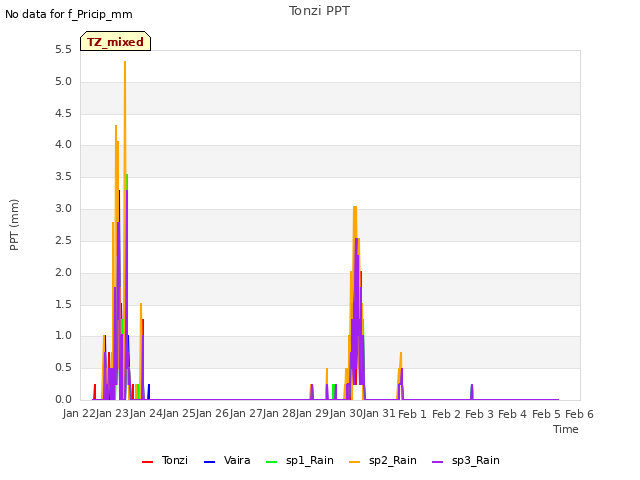Click the tallest orange sp2_Rain peak
This screenshot has width=640, height=480.
click(x=125, y=62)
